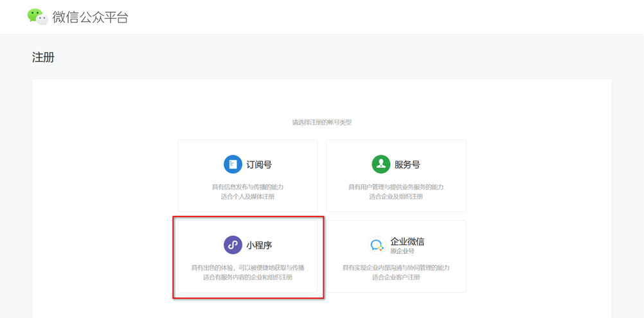Click 具有信息发布与传播的能力 description text
Screen dimensions: 644x318
247,187
